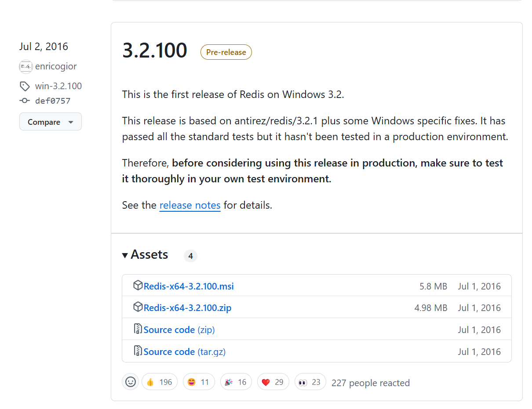Click the archive icon beside Source code (tar.gz)

[x=138, y=351]
